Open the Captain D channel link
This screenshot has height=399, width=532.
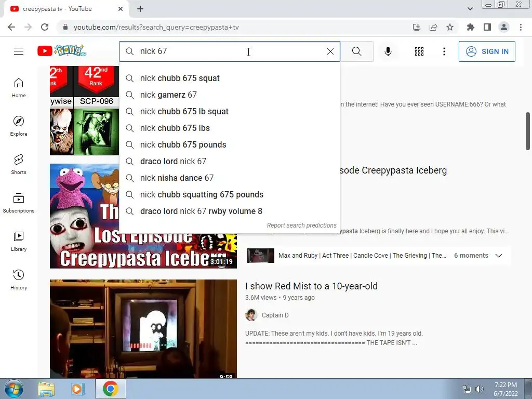[x=275, y=315]
